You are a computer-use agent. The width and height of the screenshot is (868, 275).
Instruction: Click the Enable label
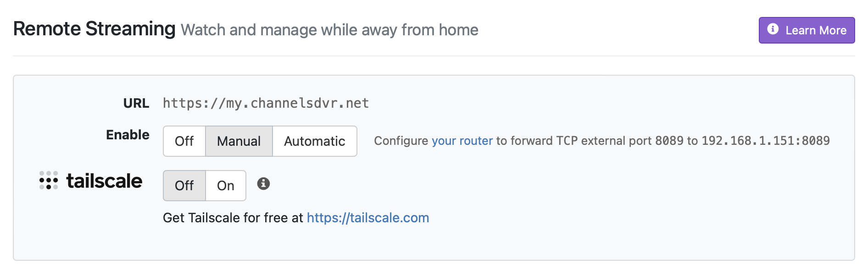pyautogui.click(x=128, y=135)
